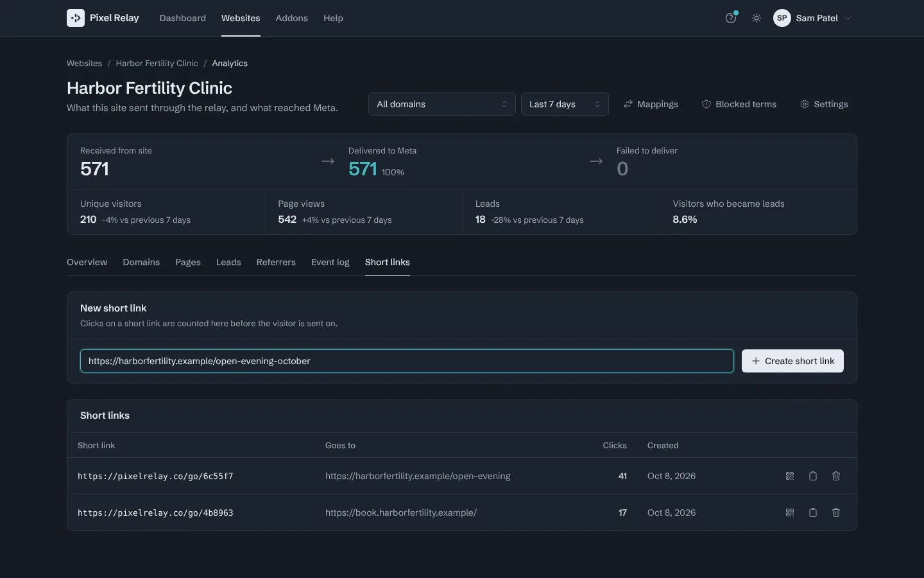
Task: Copy the 4b8963 short link
Action: [813, 512]
